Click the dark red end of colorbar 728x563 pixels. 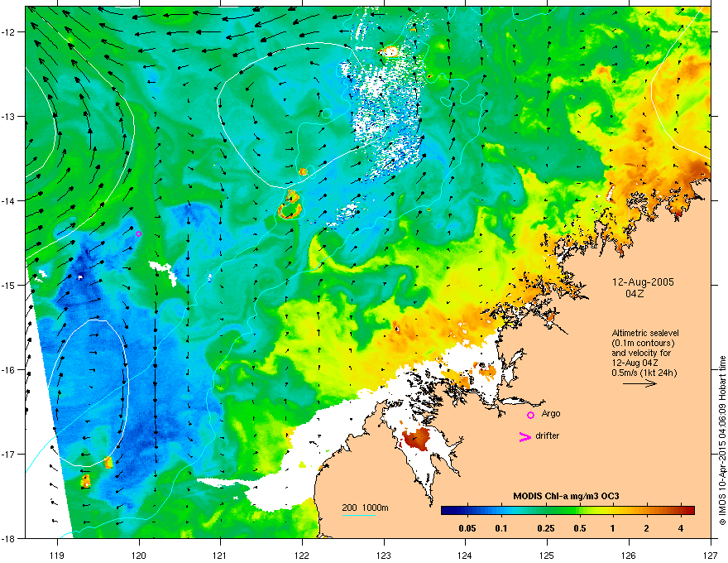click(689, 511)
